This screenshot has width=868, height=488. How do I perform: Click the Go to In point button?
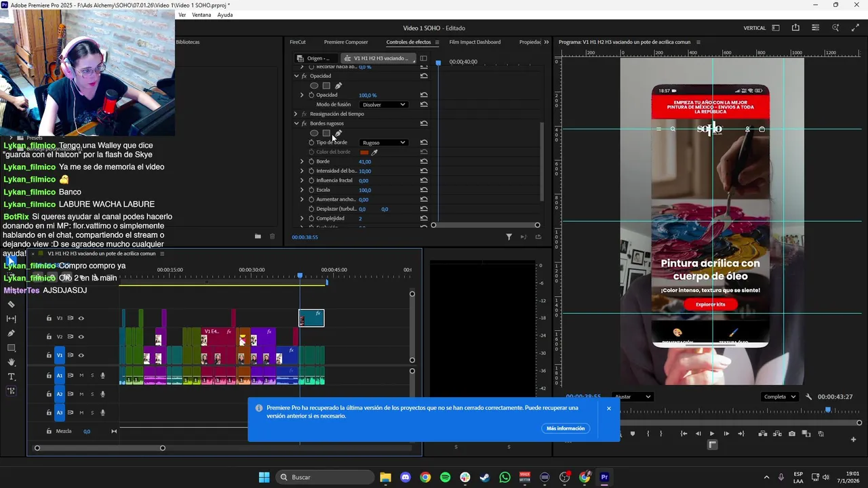[684, 434]
